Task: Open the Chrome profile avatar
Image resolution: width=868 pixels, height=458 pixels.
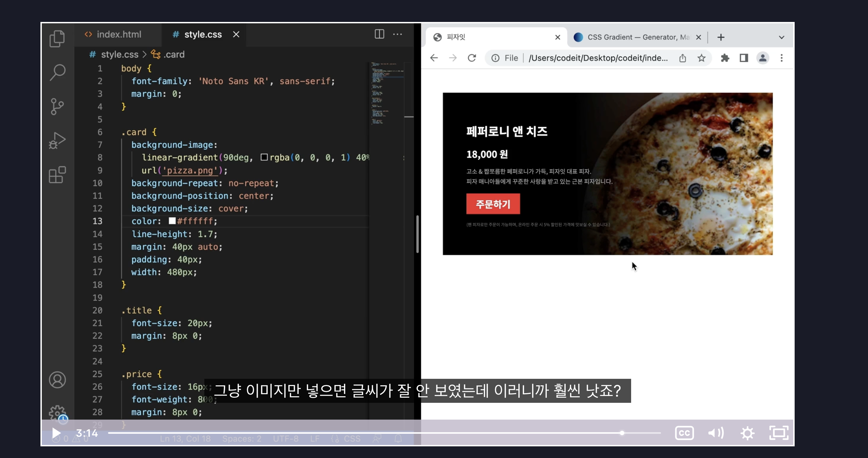Action: coord(763,58)
